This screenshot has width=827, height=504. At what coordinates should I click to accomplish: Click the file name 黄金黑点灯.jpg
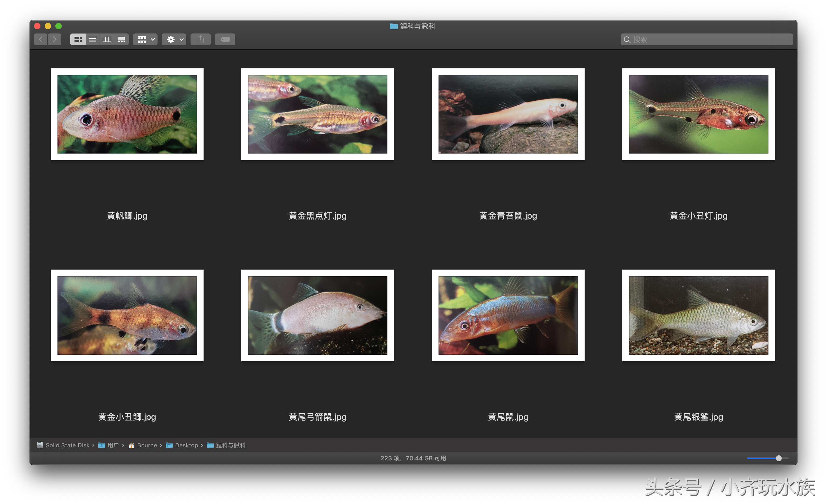[x=317, y=216]
